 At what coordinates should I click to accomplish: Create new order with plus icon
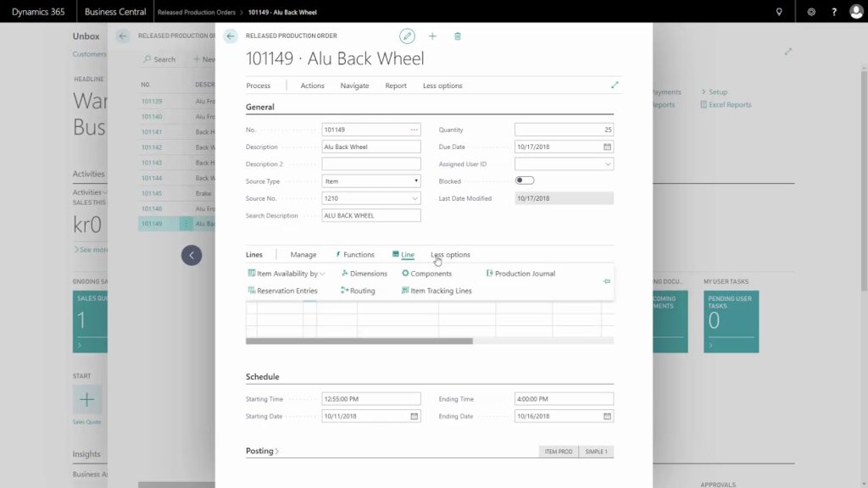(x=432, y=36)
